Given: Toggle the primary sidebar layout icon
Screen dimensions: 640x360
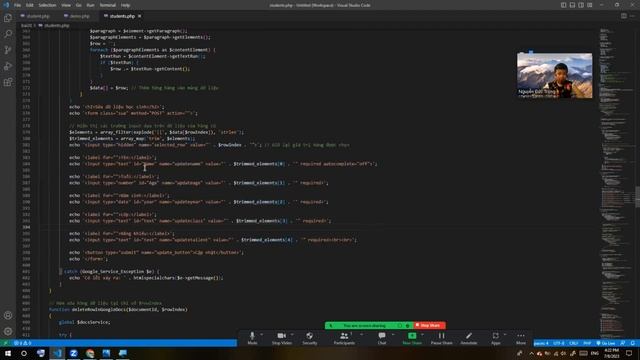Looking at the screenshot, I should [563, 5].
